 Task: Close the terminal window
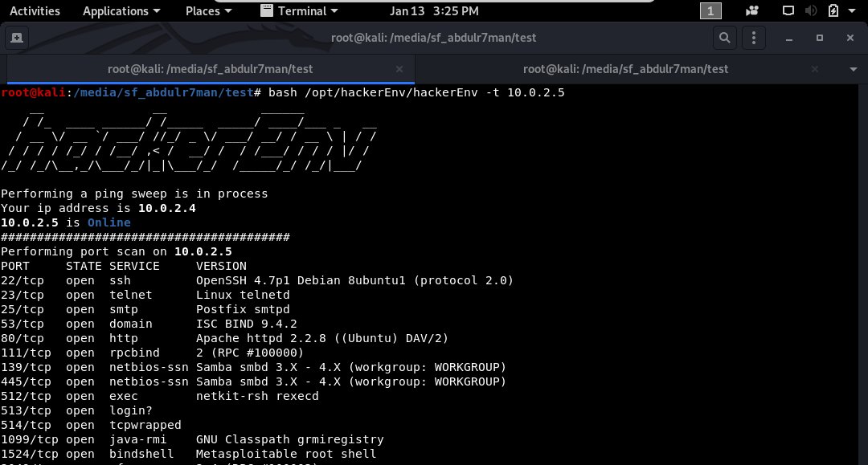[850, 38]
